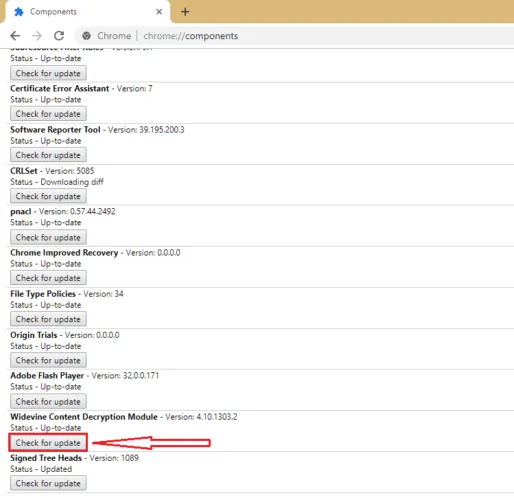Click the Chrome Improved Recovery heading
514x500 pixels.
64,253
